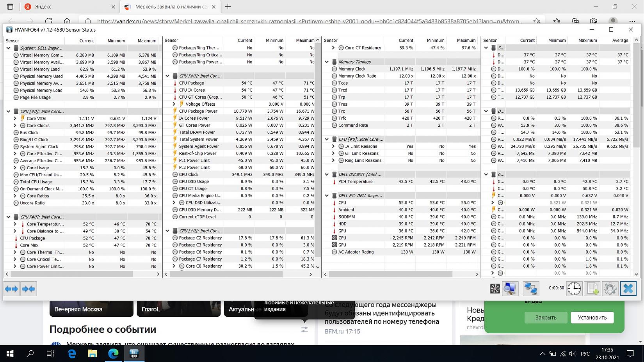Click the sliders icon beside Подробнее о событии
The height and width of the screenshot is (362, 644).
click(x=304, y=330)
